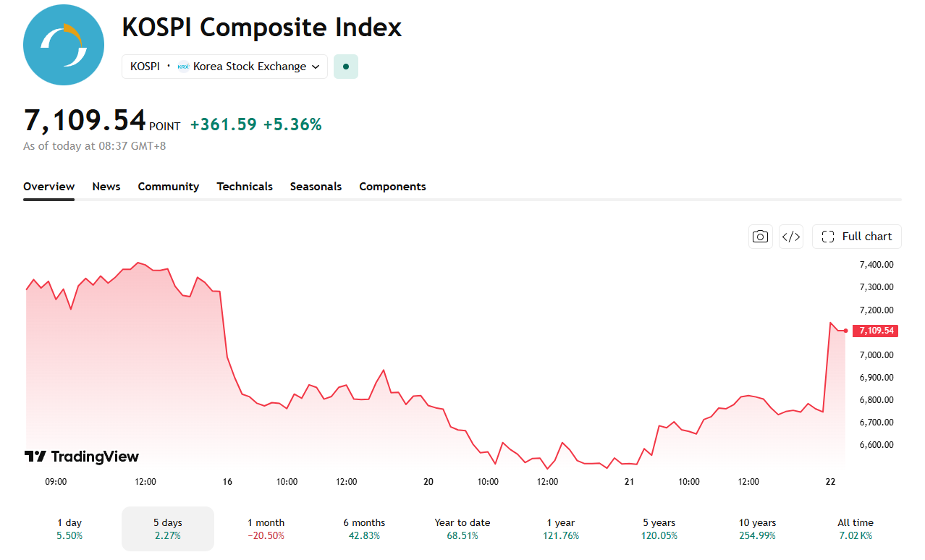Click the 7,400.00 price axis label
Screen dimensions: 925x560
pos(876,265)
